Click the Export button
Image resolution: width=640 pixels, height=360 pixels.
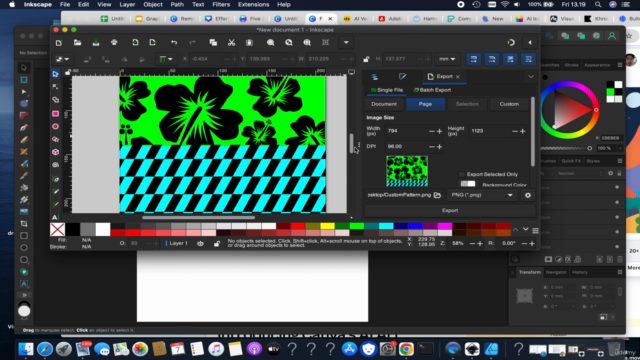coord(450,211)
